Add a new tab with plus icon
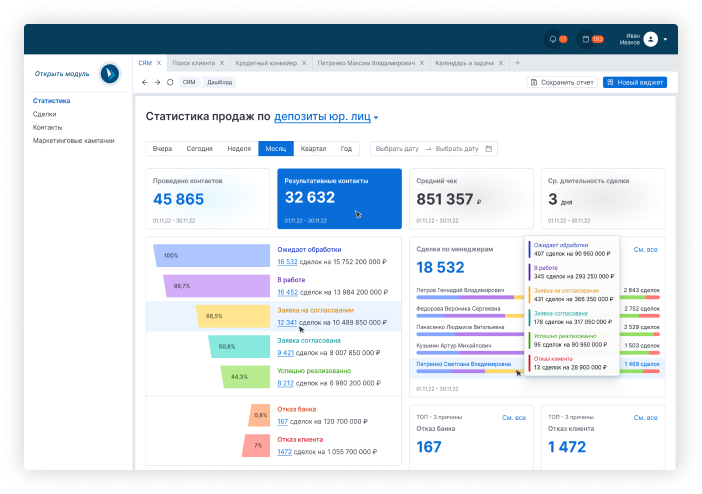702x494 pixels. (x=517, y=62)
